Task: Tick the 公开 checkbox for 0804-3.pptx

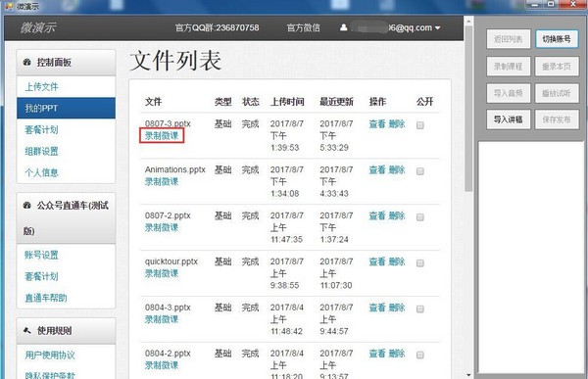Action: pyautogui.click(x=420, y=308)
